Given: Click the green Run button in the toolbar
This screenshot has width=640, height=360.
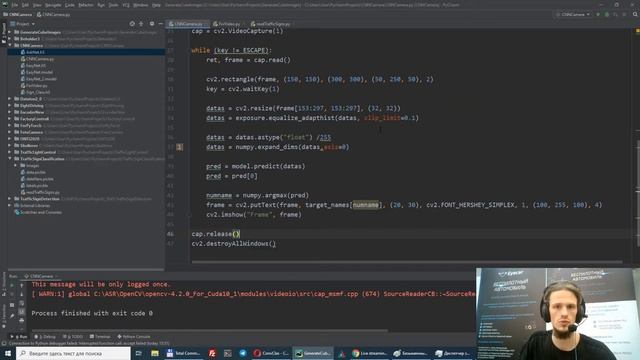Looking at the screenshot, I should (x=598, y=14).
